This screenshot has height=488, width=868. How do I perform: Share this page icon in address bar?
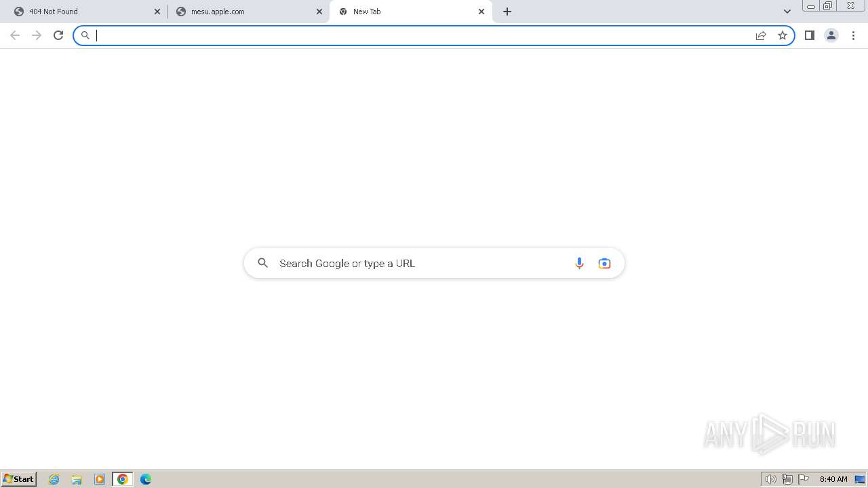point(761,35)
